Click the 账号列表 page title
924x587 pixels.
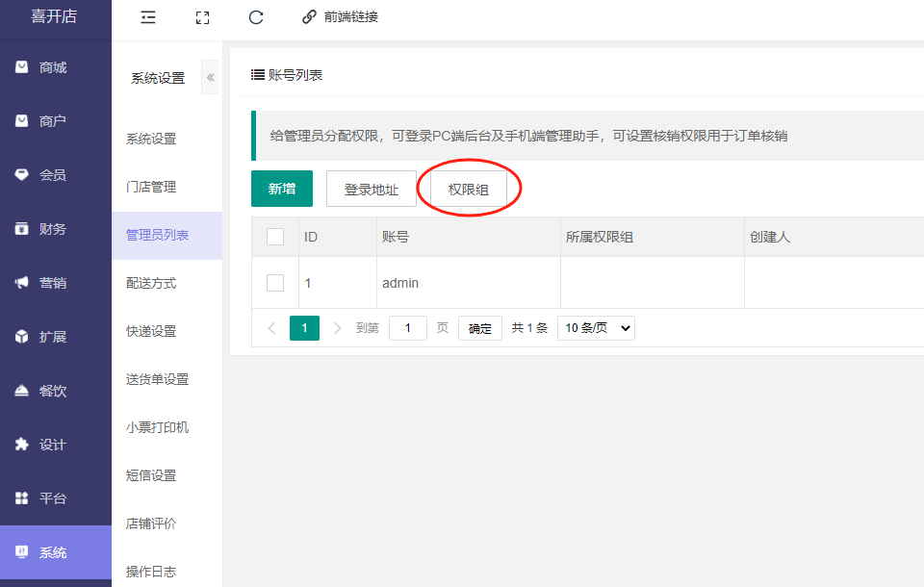pyautogui.click(x=295, y=75)
